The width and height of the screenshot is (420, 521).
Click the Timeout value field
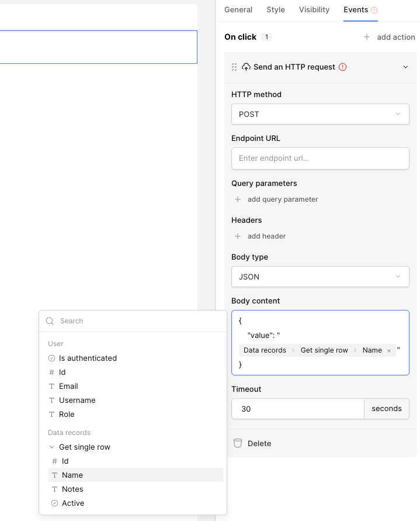297,409
